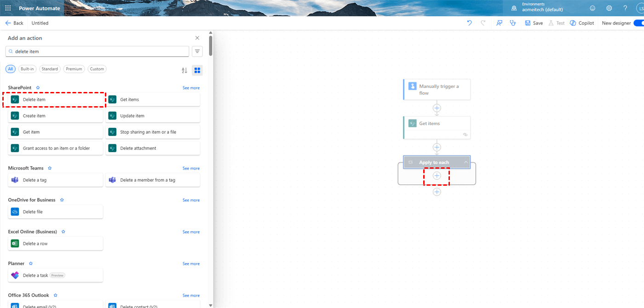The image size is (644, 308).
Task: Add action inside Apply to each
Action: point(437,176)
